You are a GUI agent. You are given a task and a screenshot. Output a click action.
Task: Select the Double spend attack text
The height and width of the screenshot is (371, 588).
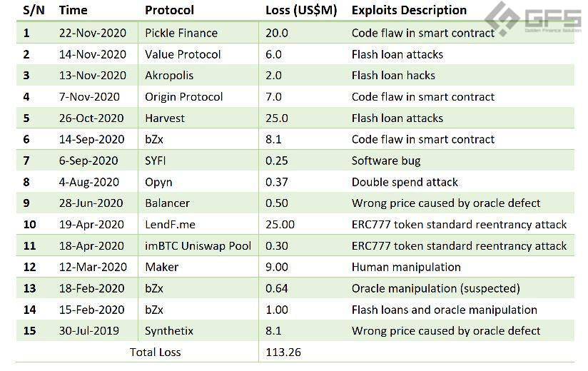point(405,182)
